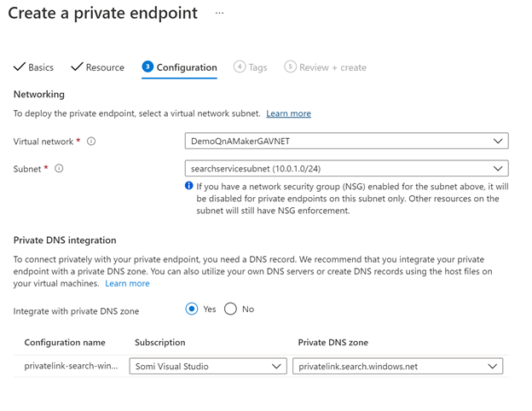Click the Basics step checkmark icon
Image resolution: width=532 pixels, height=411 pixels.
20,67
